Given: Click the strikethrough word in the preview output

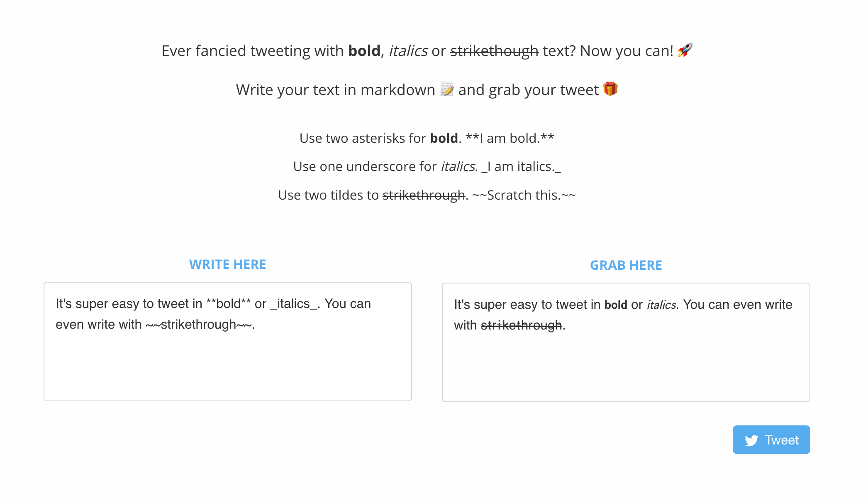Looking at the screenshot, I should tap(521, 325).
